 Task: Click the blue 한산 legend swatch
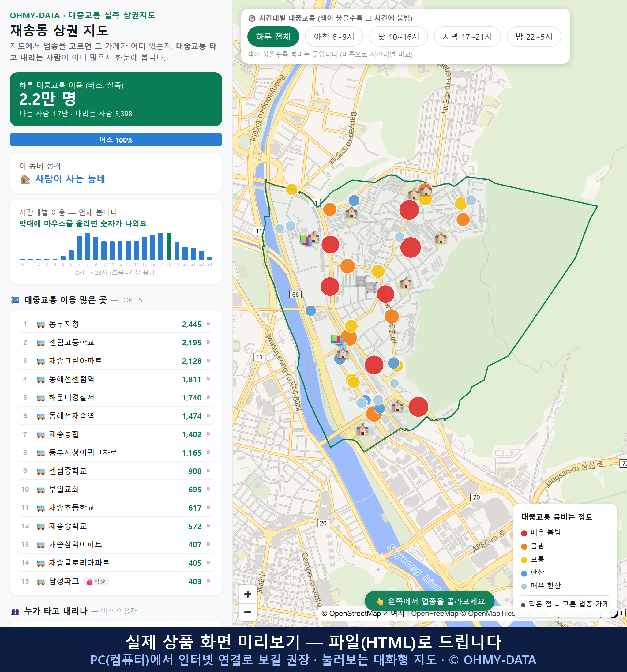pos(524,573)
